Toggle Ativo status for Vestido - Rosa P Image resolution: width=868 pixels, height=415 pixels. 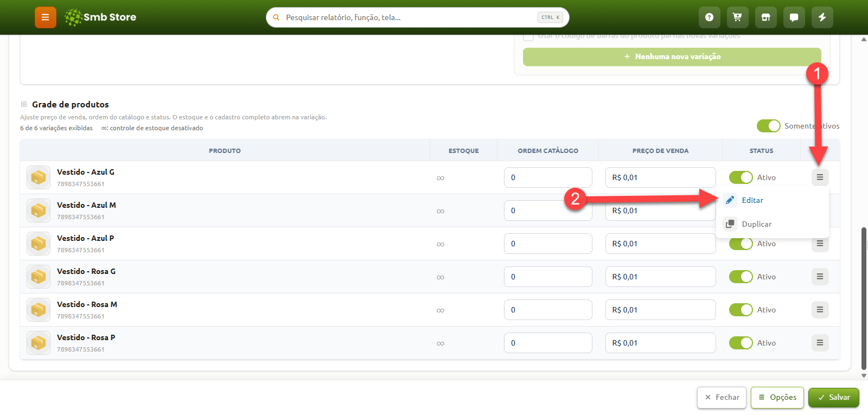coord(741,343)
